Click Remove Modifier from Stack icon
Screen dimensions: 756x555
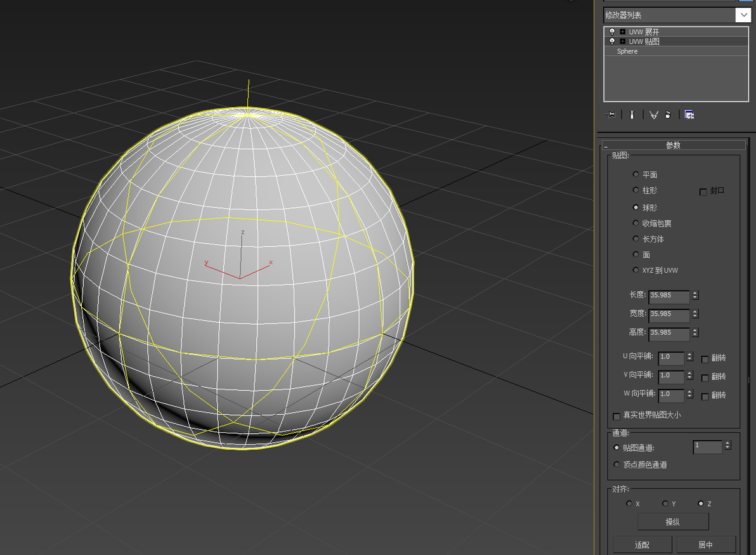click(x=668, y=115)
